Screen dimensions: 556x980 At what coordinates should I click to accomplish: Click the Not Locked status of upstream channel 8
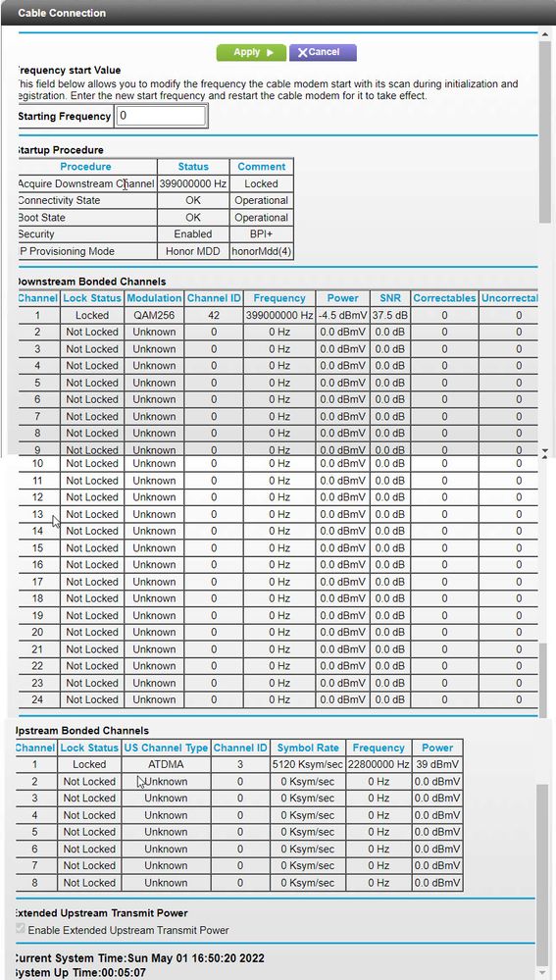tap(89, 883)
